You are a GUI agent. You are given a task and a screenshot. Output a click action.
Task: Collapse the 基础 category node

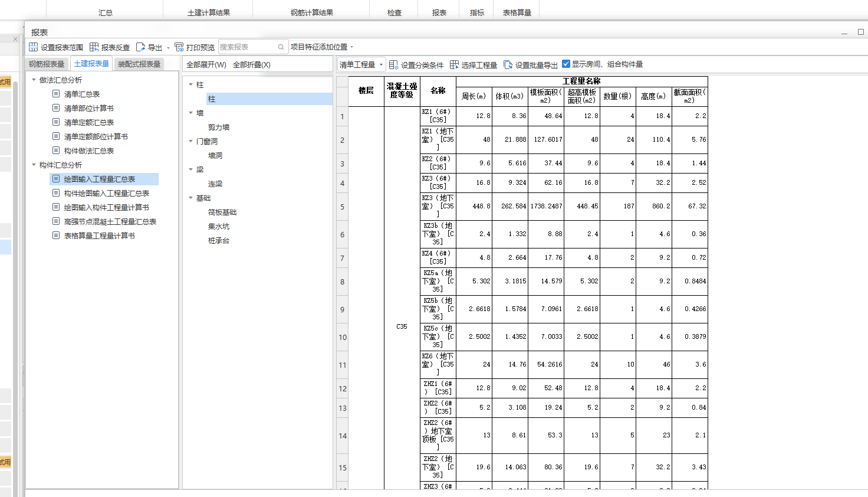(190, 198)
